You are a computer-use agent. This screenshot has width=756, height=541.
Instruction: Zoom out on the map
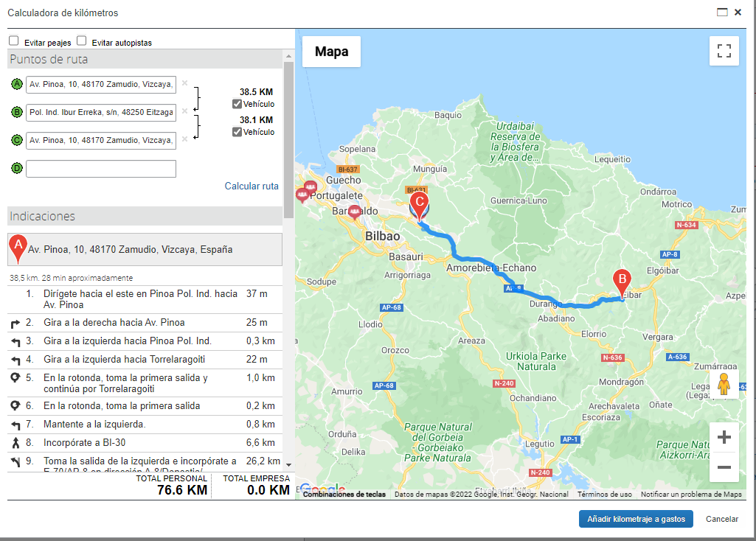(724, 467)
